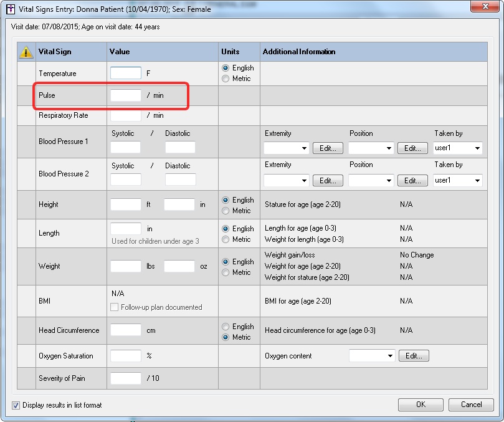Toggle Display results in list format checkbox
The height and width of the screenshot is (422, 504).
(x=16, y=405)
